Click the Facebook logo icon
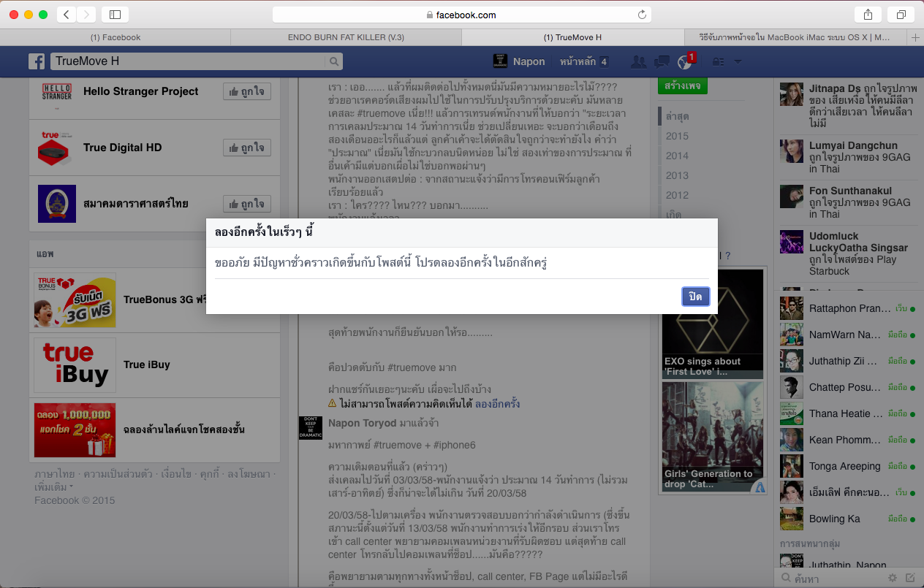Screen dimensions: 924x588 pyautogui.click(x=37, y=61)
